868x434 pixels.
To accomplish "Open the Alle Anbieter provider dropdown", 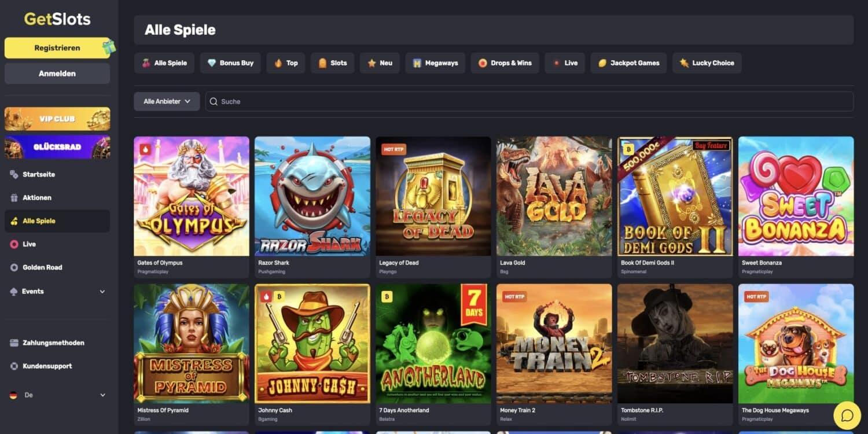I will click(167, 101).
